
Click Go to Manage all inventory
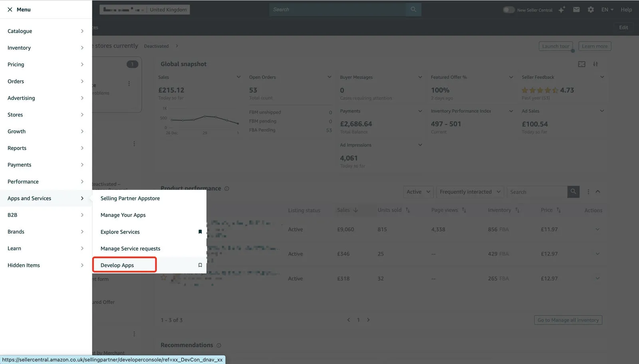point(568,320)
